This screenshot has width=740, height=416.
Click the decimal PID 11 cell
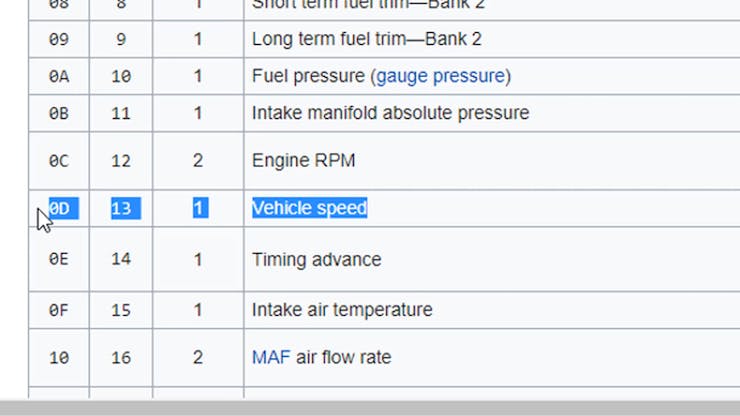(121, 113)
